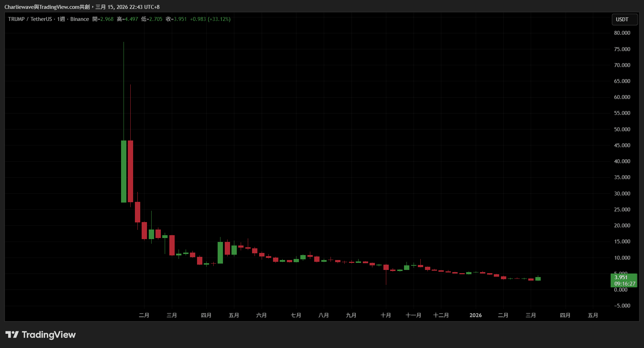Click the 80.000 price scale label

click(x=622, y=33)
